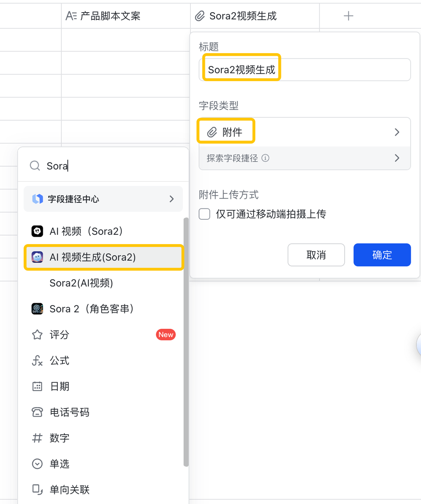
Task: Click the fx formula icon
Action: coord(37,360)
